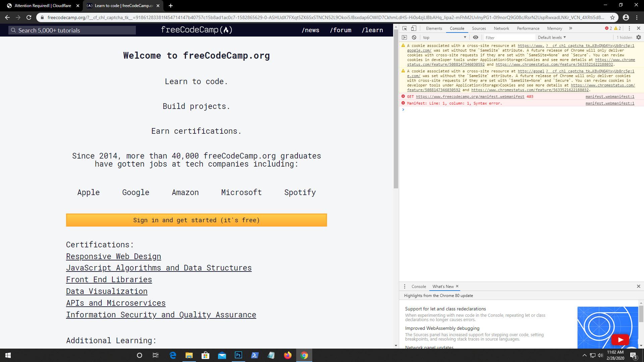
Task: Show more DevTools panels via the chevron
Action: point(571,28)
